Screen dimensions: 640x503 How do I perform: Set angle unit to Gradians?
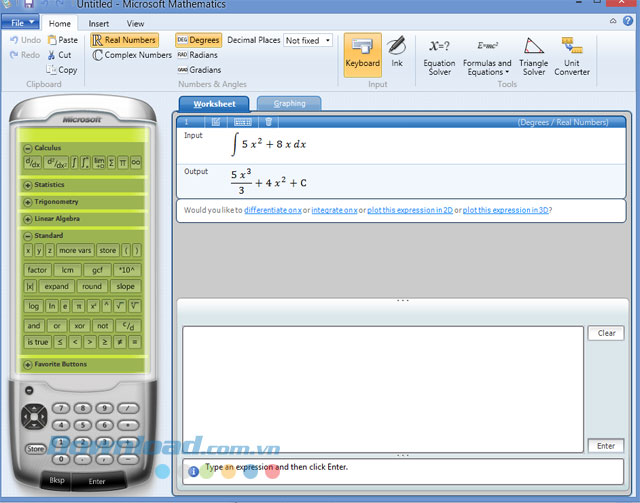coord(199,70)
